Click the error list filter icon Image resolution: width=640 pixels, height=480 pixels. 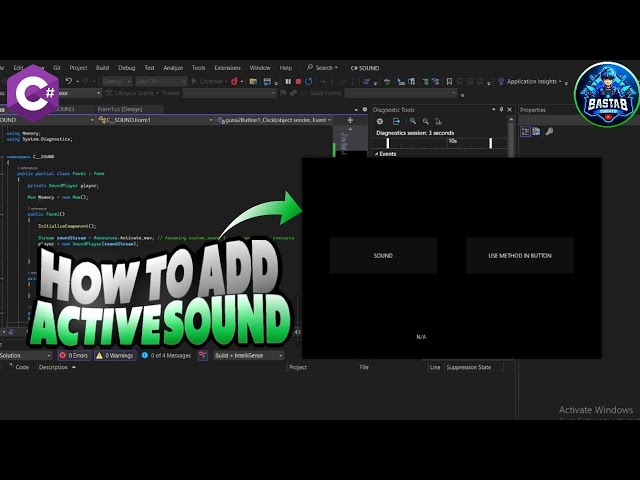click(x=202, y=356)
